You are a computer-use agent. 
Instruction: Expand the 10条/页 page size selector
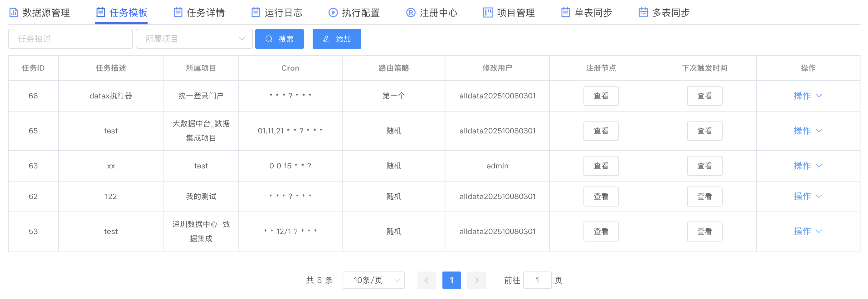pos(373,280)
